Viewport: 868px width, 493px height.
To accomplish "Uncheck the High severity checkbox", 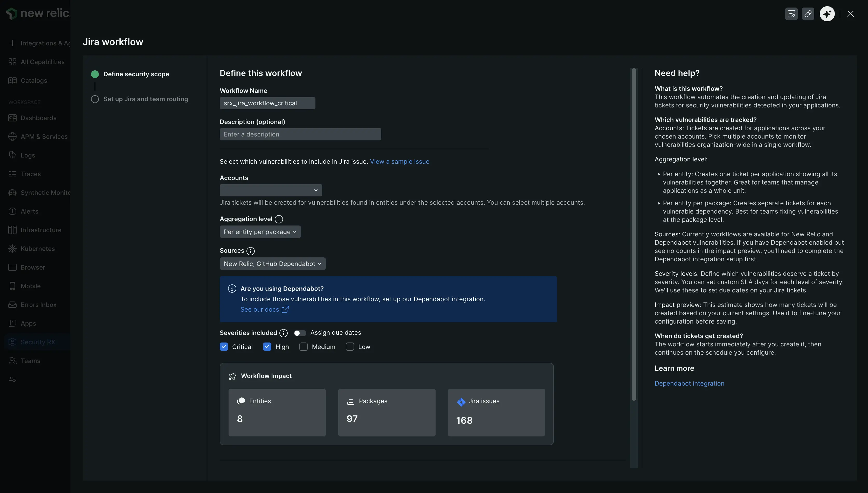I will point(267,347).
